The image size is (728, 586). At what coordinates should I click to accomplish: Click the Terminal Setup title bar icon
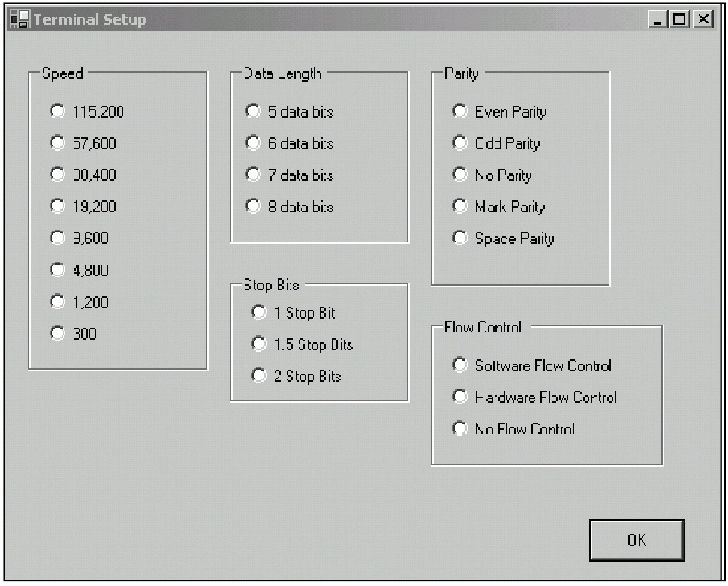pyautogui.click(x=20, y=19)
